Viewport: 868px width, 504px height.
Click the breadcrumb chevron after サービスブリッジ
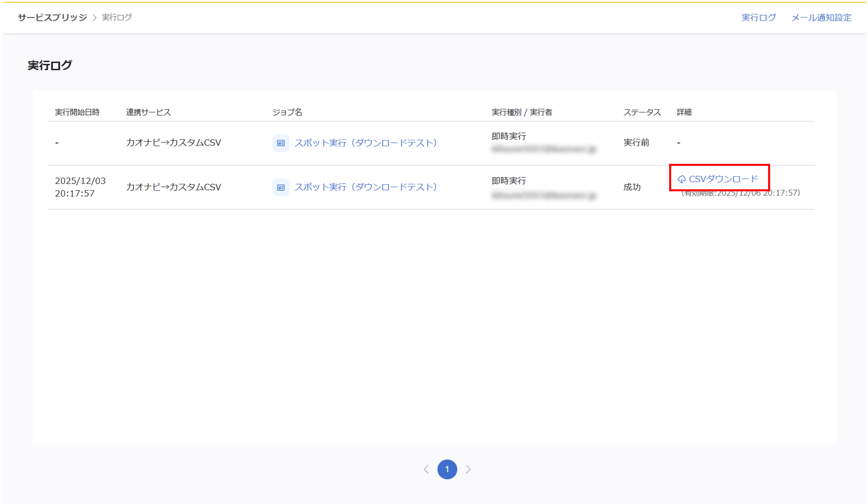tap(94, 17)
